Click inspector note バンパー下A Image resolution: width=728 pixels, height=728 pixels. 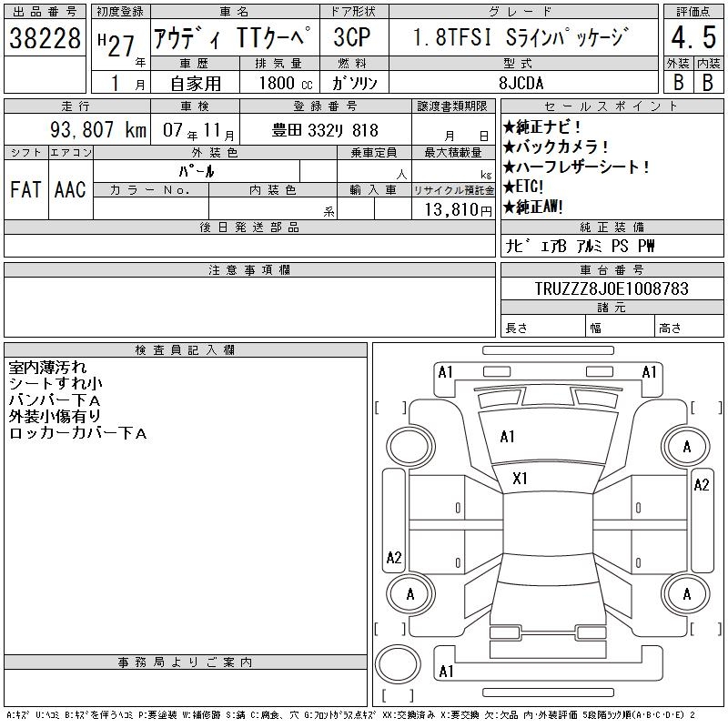click(x=55, y=400)
